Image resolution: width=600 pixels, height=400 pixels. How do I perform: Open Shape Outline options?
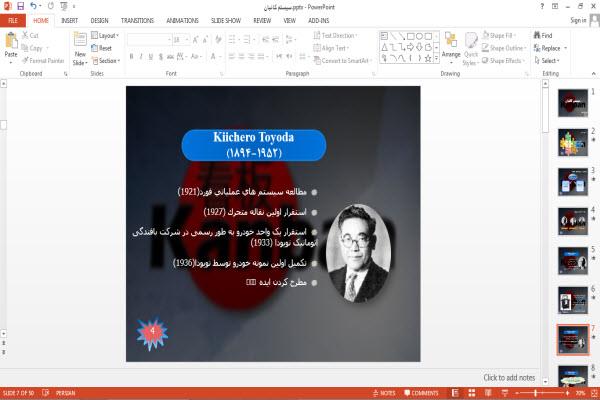tap(504, 48)
